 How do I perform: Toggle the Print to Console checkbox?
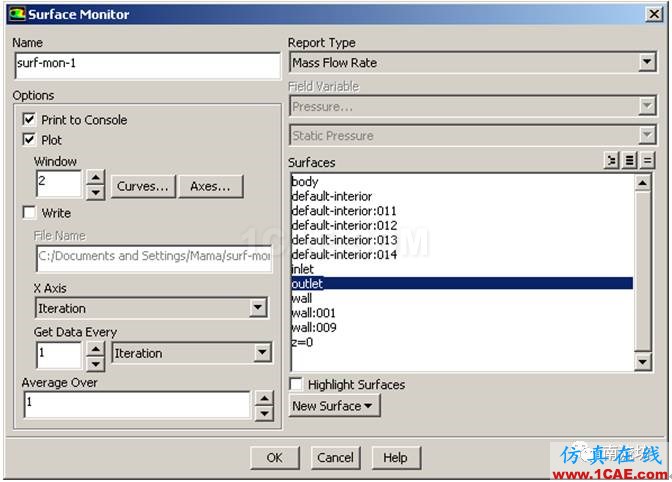29,120
